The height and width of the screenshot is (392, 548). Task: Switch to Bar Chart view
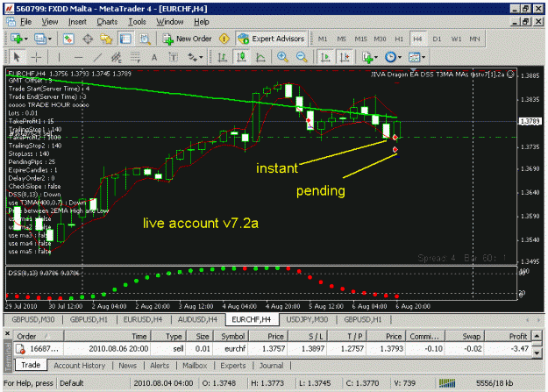coord(223,57)
